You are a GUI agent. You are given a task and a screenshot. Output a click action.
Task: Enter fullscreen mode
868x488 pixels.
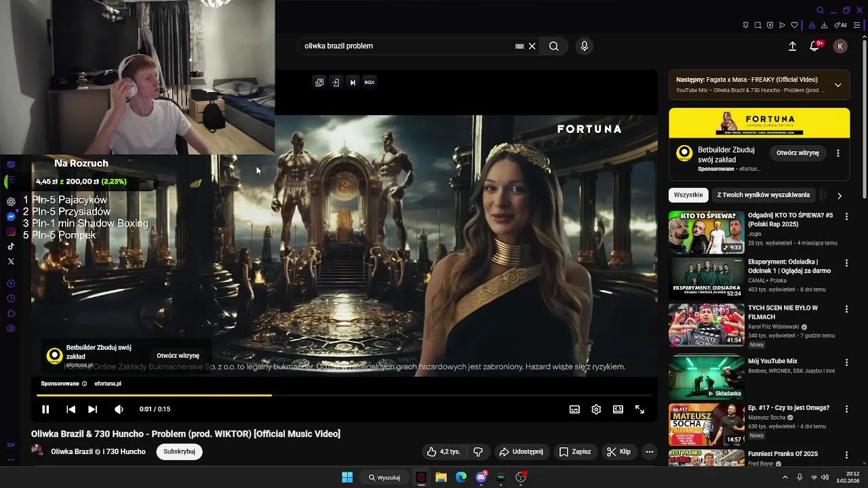tap(639, 409)
